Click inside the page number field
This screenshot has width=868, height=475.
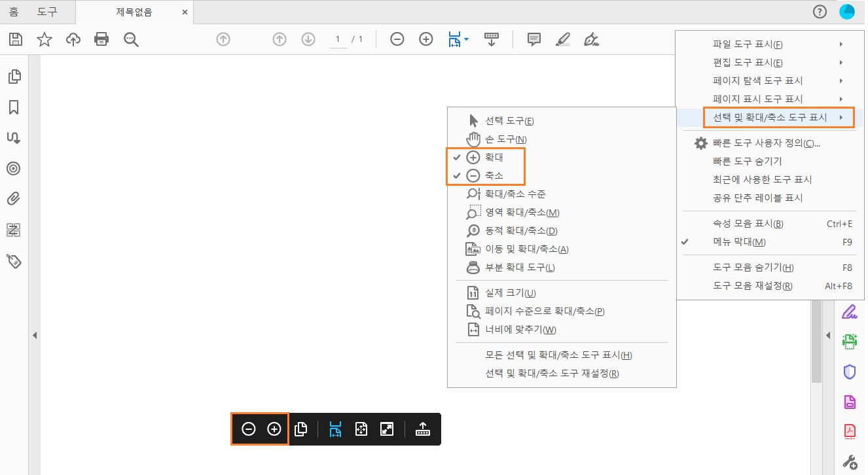[x=337, y=39]
